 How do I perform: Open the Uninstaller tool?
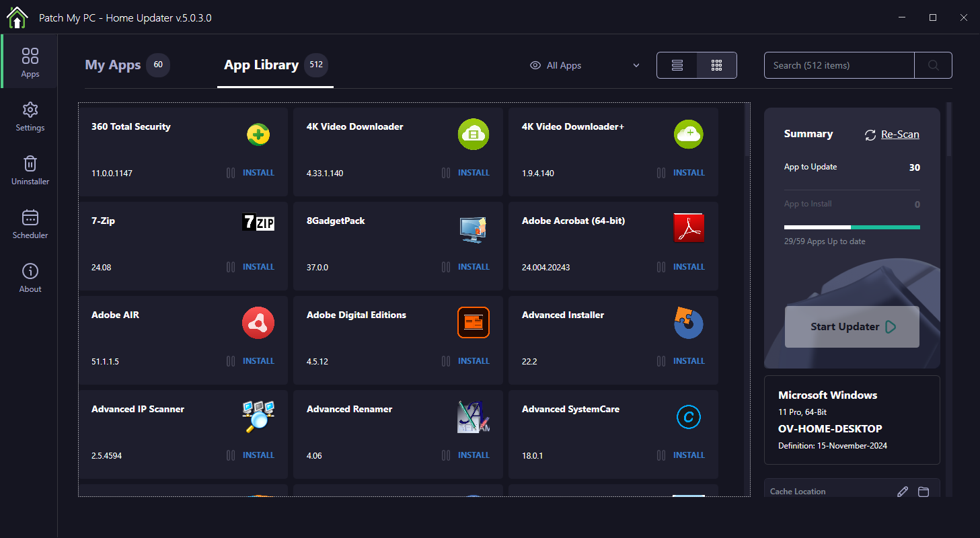tap(30, 170)
